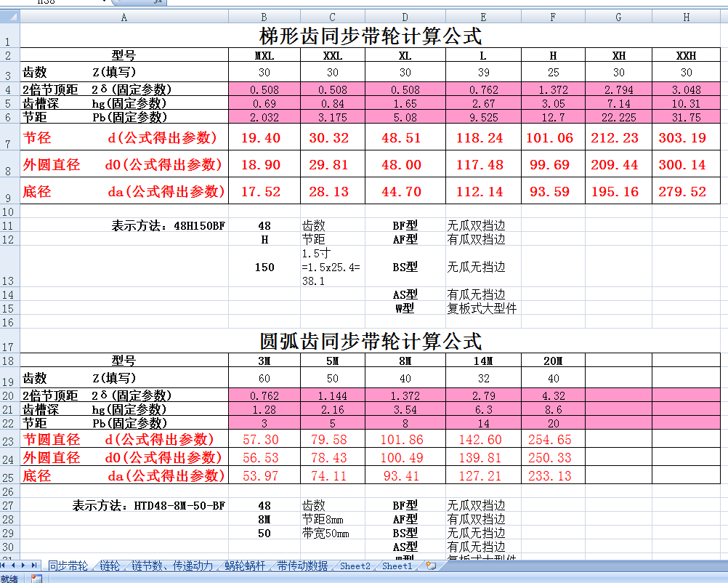Open the 蜗轮蜗杆 worksheet tab
The image size is (728, 583).
click(246, 566)
